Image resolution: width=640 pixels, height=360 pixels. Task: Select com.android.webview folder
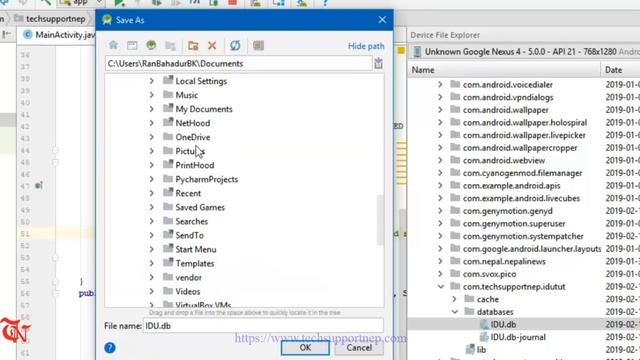(504, 160)
